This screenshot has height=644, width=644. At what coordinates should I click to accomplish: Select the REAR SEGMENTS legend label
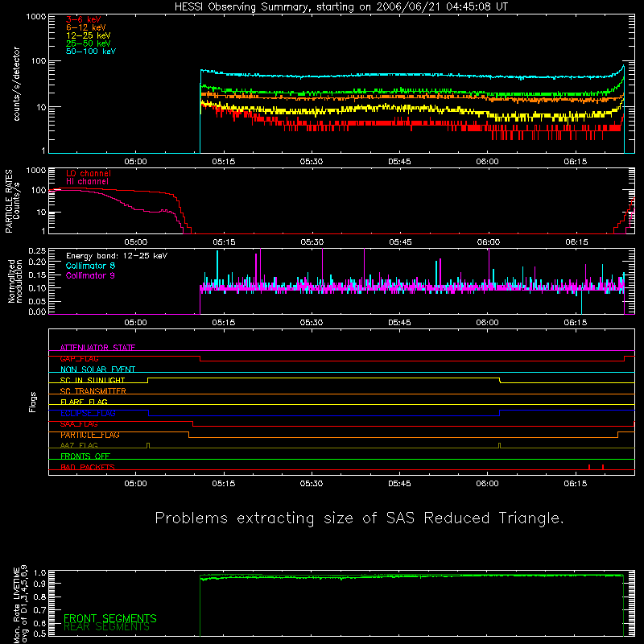pyautogui.click(x=106, y=627)
